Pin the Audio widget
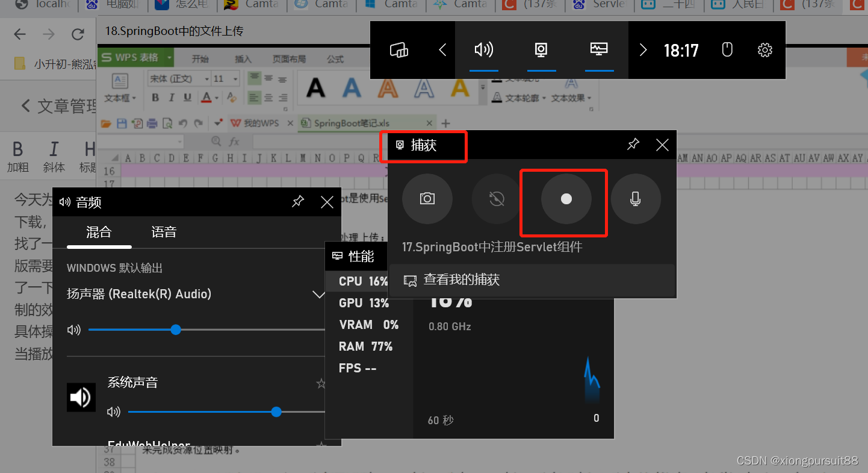Image resolution: width=868 pixels, height=473 pixels. coord(298,202)
